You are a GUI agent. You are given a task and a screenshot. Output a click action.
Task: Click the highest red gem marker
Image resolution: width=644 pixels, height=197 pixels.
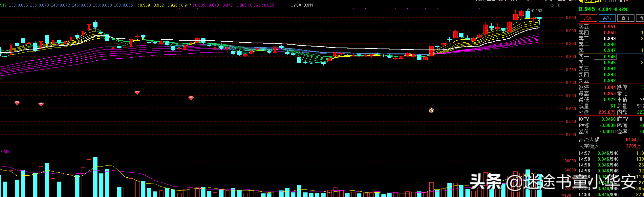point(137,93)
